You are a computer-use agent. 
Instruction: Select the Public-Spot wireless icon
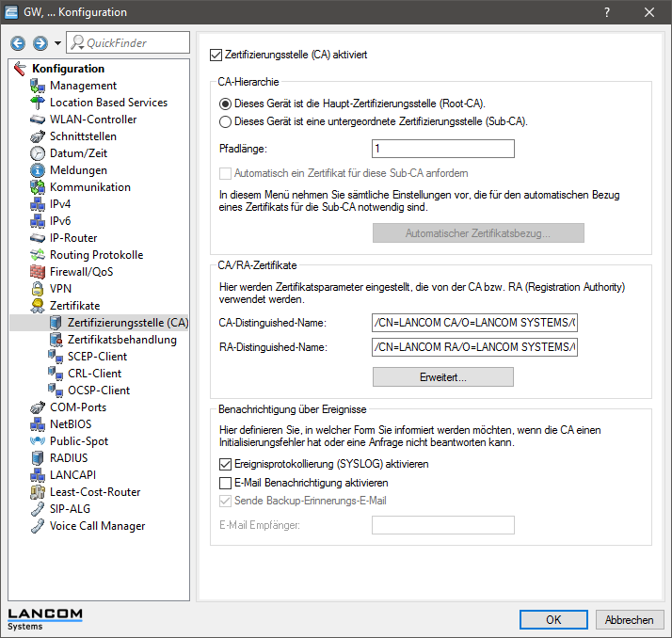coord(38,441)
